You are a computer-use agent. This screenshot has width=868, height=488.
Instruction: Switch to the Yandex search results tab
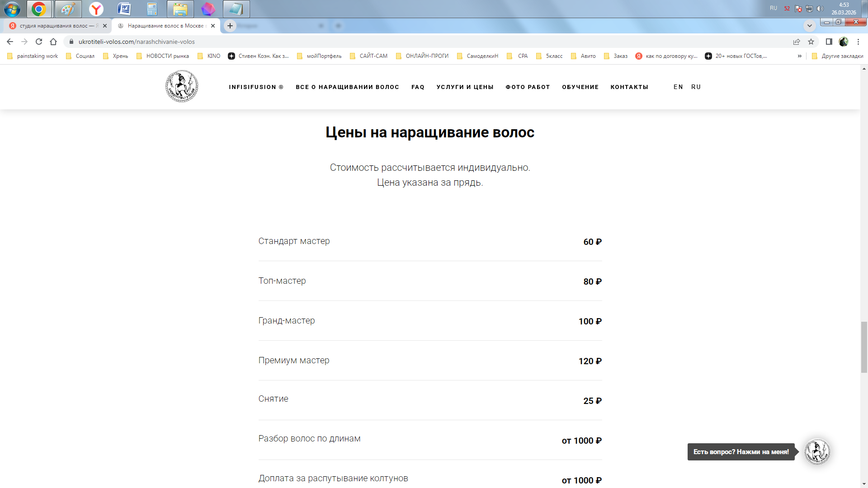click(x=54, y=26)
